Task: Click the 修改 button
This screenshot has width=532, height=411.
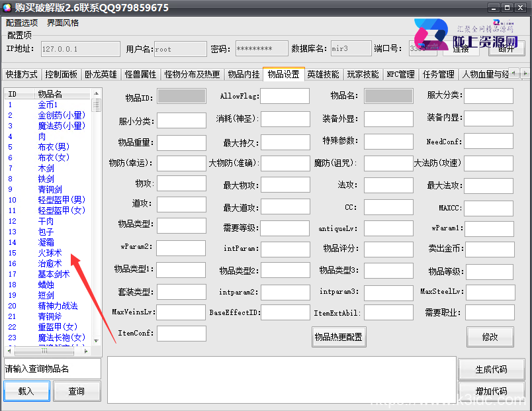Action: [490, 337]
